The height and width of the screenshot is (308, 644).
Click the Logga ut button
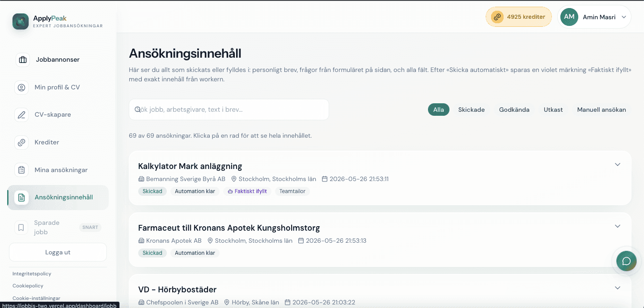(58, 252)
